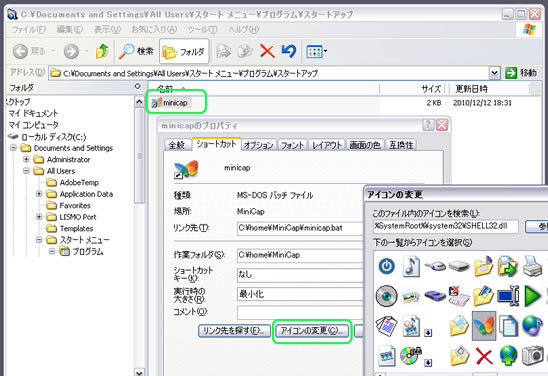Click the Copy To folder toolbar icon
548x376 pixels.
[x=245, y=52]
